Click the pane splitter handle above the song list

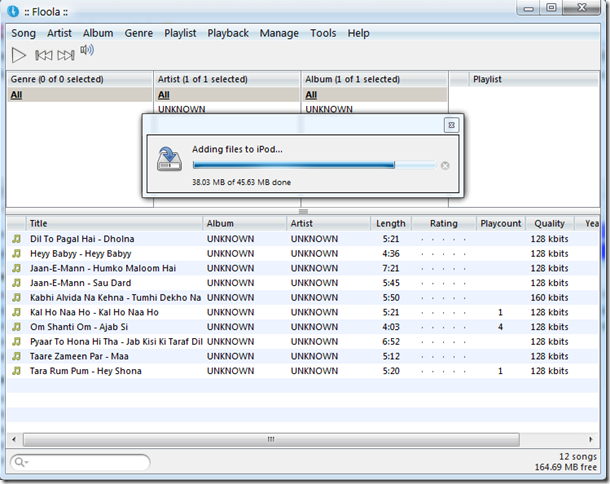pyautogui.click(x=303, y=211)
